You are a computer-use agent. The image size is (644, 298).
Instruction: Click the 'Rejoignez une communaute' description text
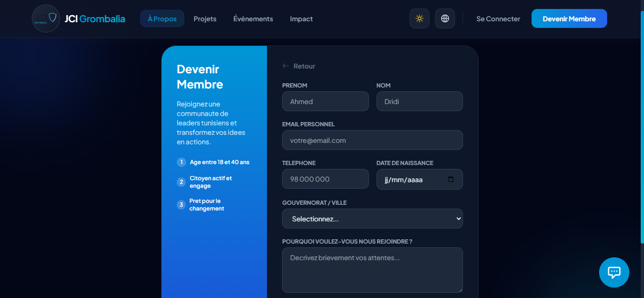coord(211,123)
